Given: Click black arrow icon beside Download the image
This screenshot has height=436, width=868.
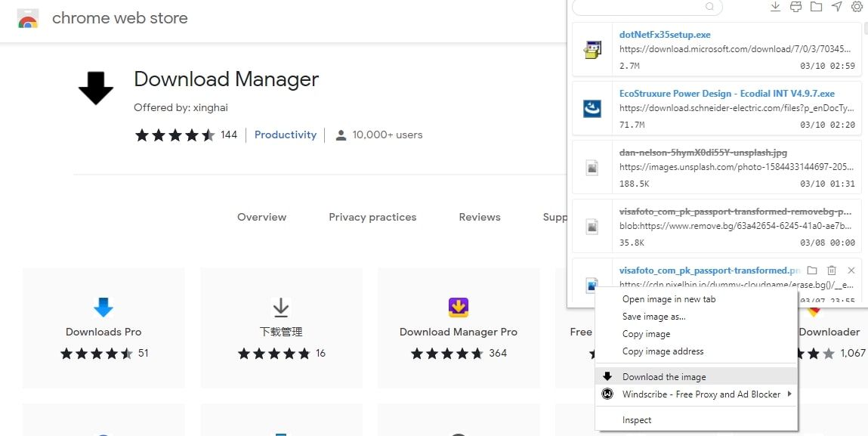Looking at the screenshot, I should click(607, 376).
